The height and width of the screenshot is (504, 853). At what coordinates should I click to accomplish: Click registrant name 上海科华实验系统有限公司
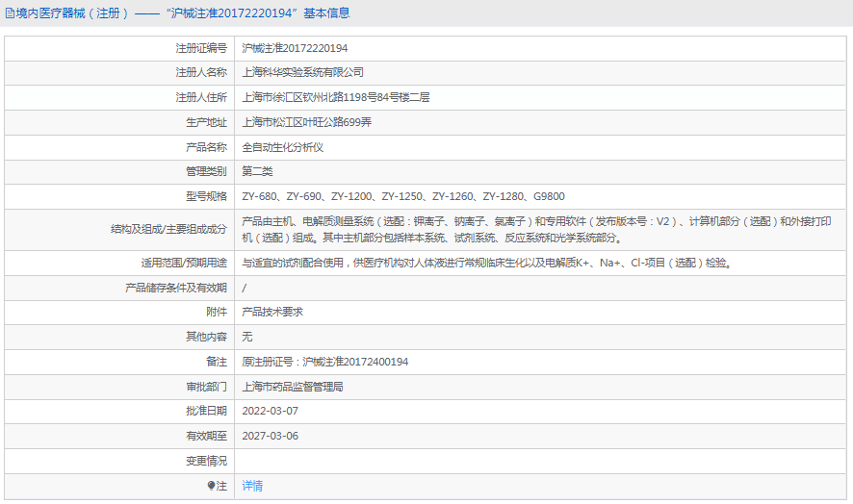point(302,72)
